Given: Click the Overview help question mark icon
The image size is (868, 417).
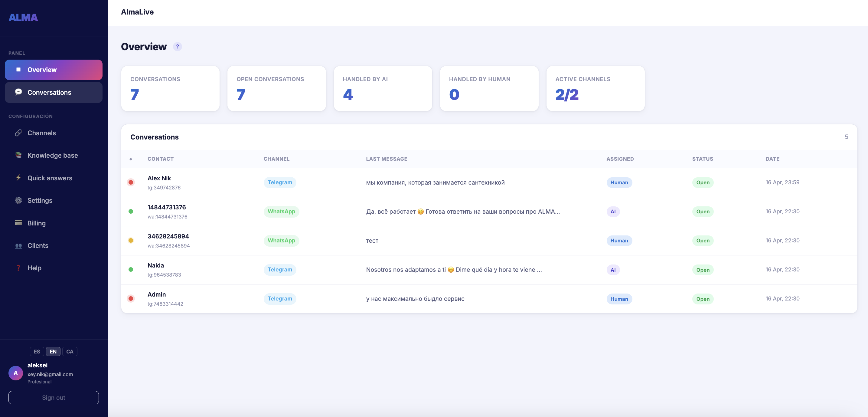Looking at the screenshot, I should click(x=177, y=47).
